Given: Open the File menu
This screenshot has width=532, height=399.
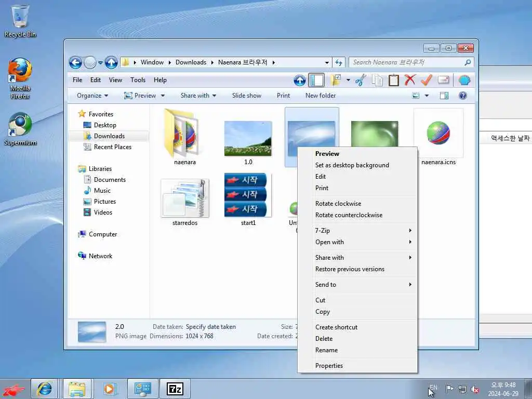Looking at the screenshot, I should pos(77,80).
